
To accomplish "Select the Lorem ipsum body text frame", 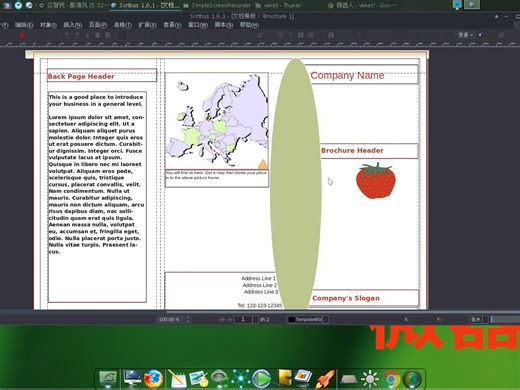I will tap(97, 197).
